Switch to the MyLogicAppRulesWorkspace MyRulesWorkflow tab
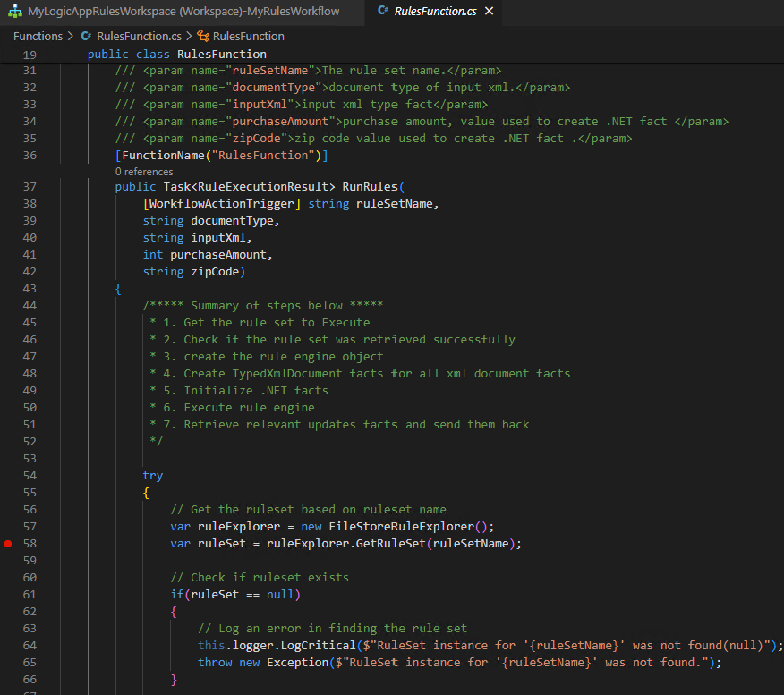The width and height of the screenshot is (784, 695). click(183, 12)
